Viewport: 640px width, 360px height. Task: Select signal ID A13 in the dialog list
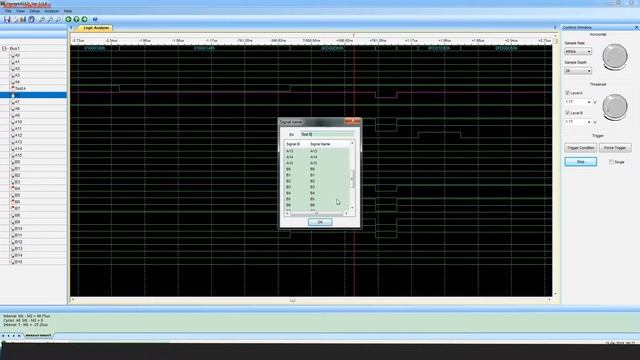[290, 151]
